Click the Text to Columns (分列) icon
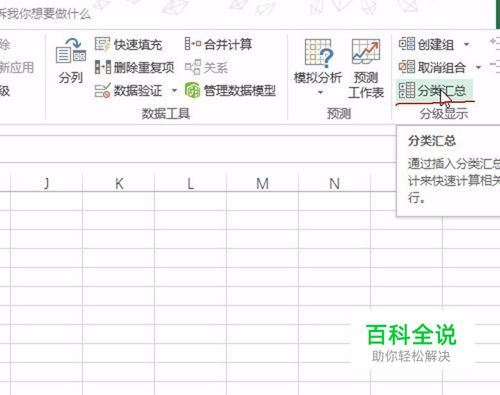500x395 pixels. tap(71, 51)
